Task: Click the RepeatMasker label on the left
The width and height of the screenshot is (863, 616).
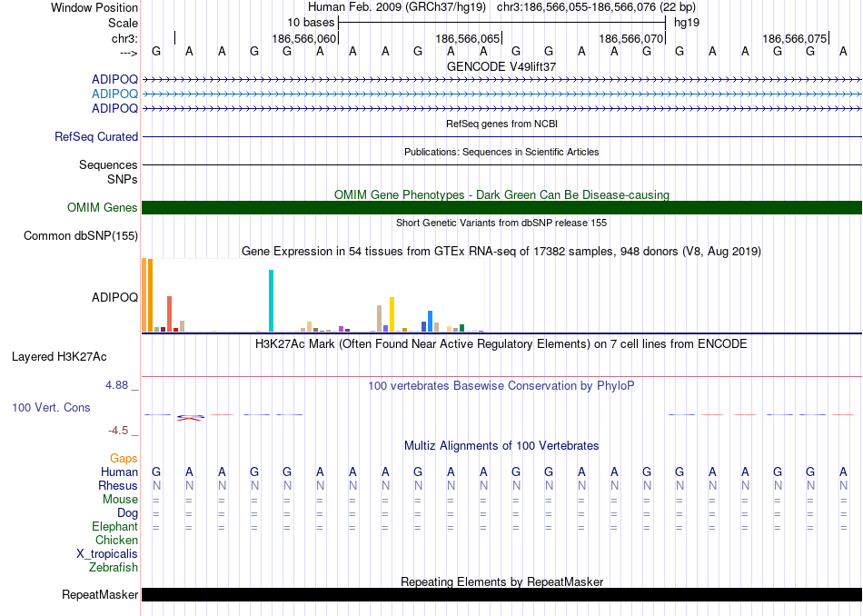Action: click(100, 595)
